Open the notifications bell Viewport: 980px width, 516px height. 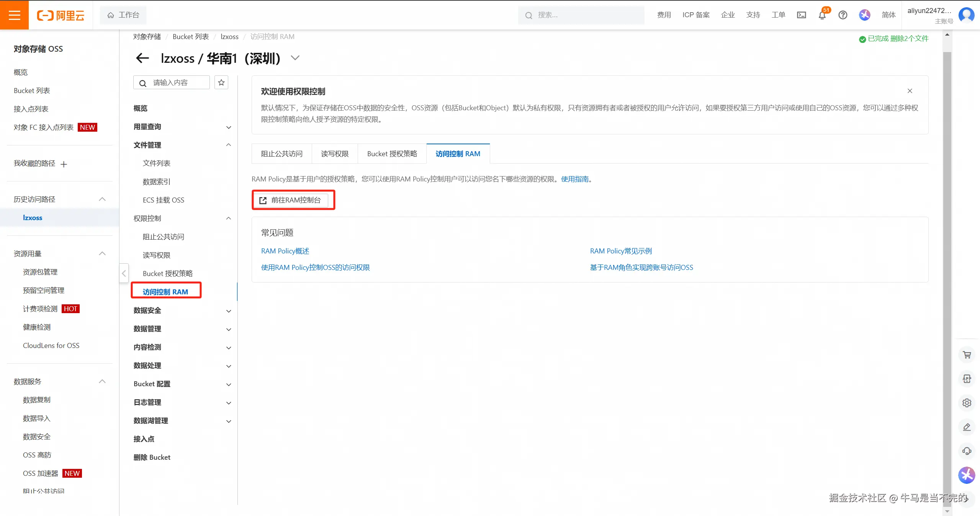tap(822, 15)
